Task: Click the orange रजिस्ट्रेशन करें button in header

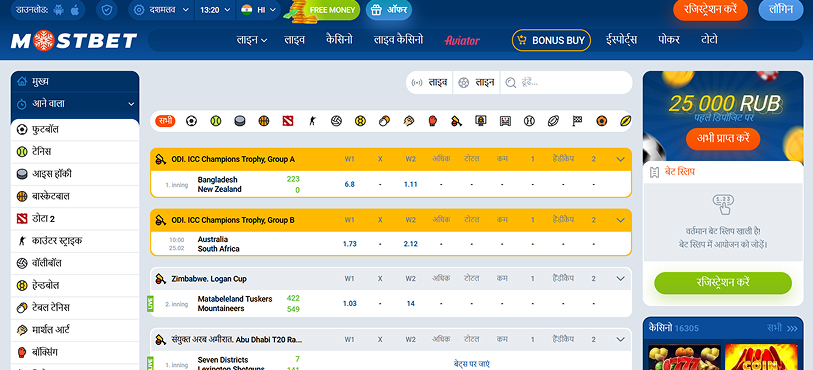Action: (710, 10)
